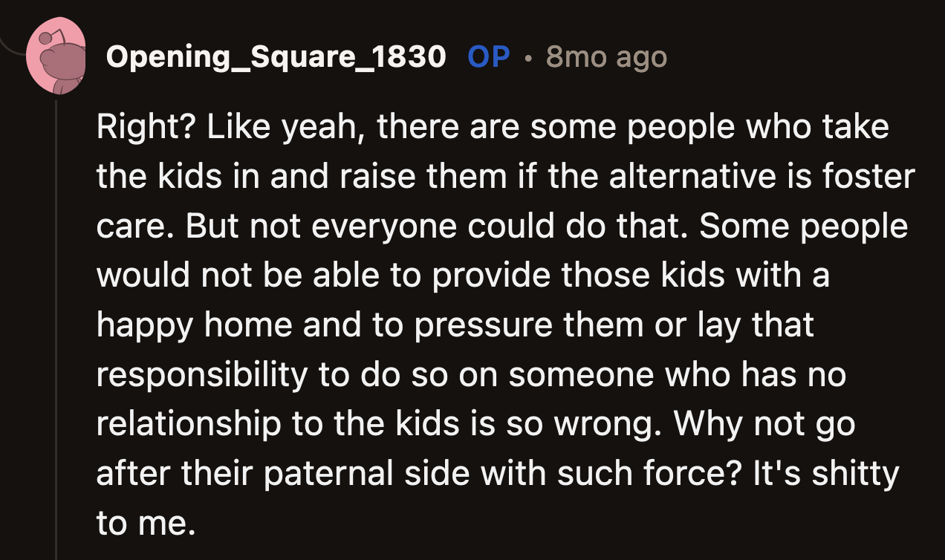This screenshot has height=560, width=945.
Task: Click the timestamp to open comment permalink
Action: [x=606, y=56]
